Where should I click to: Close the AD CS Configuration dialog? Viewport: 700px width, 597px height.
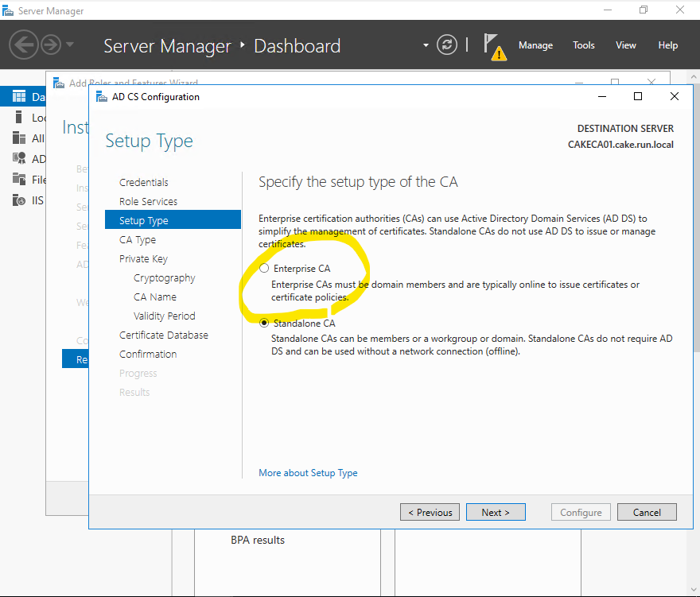tap(675, 96)
